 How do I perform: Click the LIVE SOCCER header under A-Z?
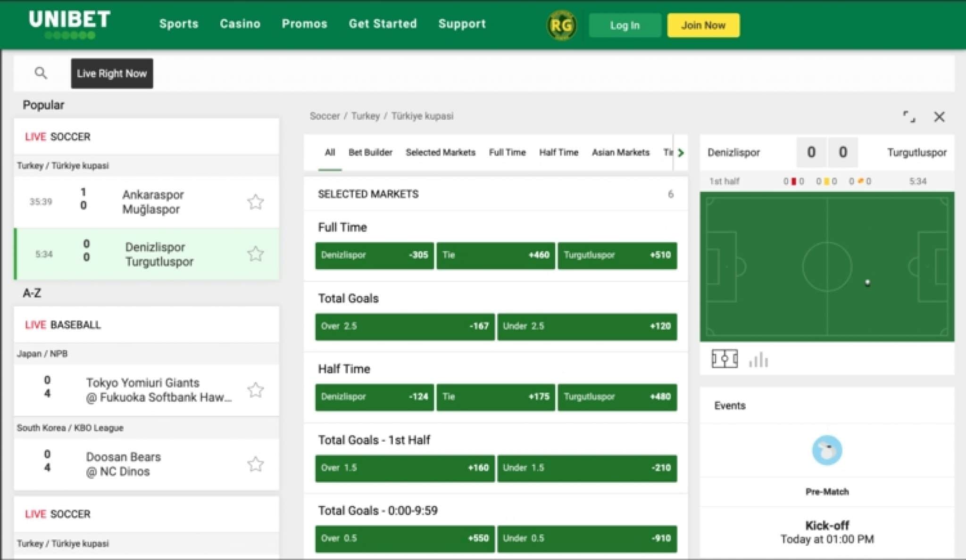[x=146, y=514]
